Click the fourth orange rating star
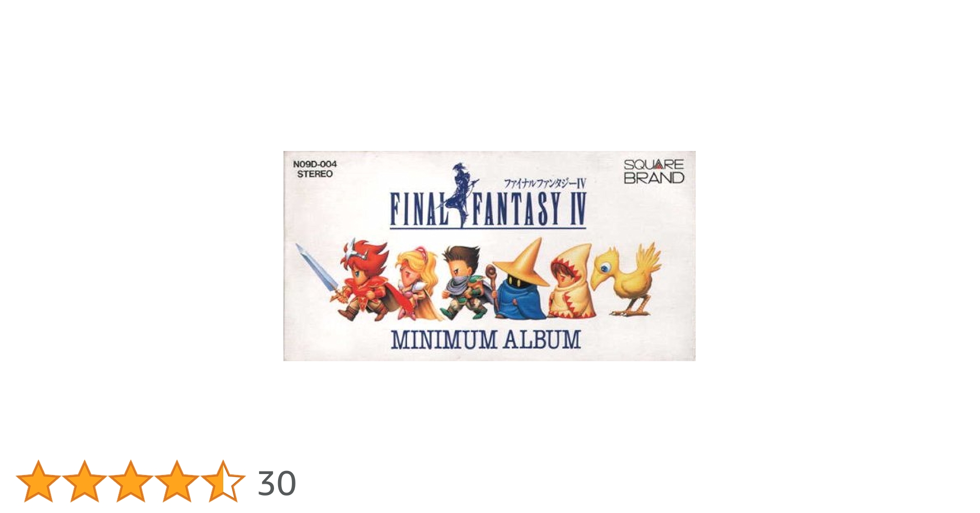Screen dimensions: 980x513 coord(177,481)
